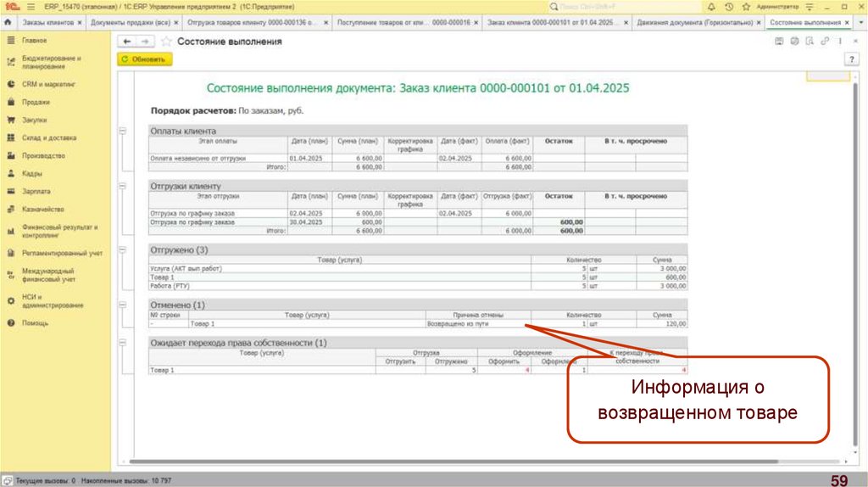Open Регламентированный учет section
This screenshot has width=868, height=487.
click(x=62, y=253)
